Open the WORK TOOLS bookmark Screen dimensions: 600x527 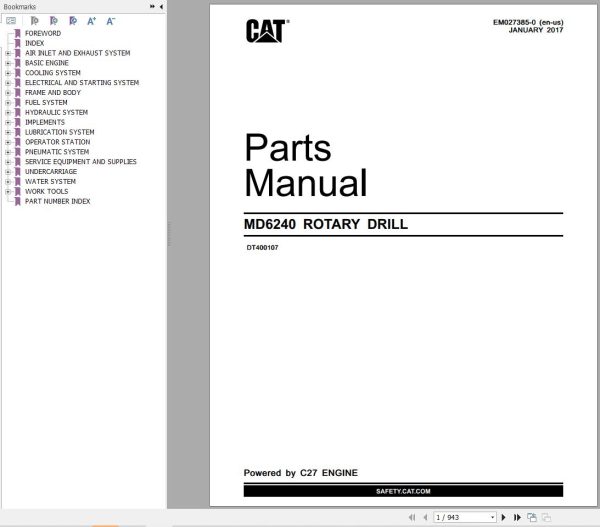(x=47, y=191)
